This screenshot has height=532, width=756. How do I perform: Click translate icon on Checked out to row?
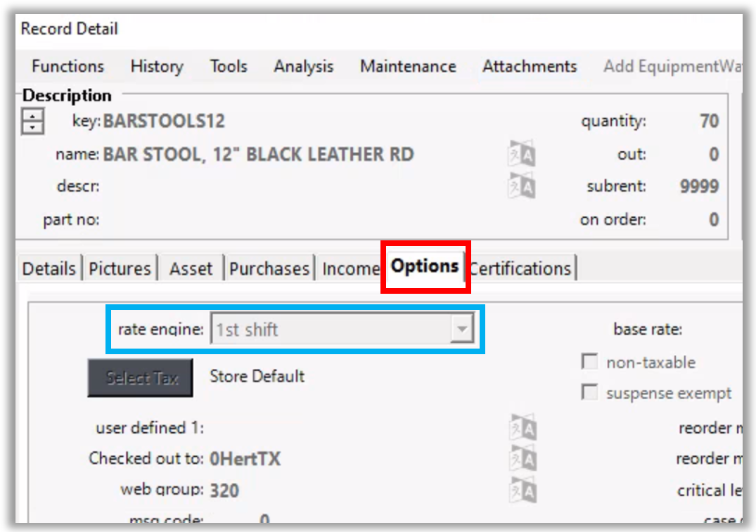coord(523,458)
